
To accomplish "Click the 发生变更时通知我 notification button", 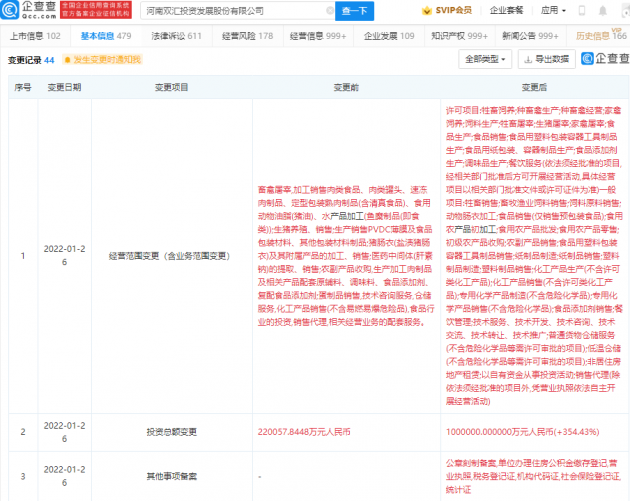I will pos(102,60).
